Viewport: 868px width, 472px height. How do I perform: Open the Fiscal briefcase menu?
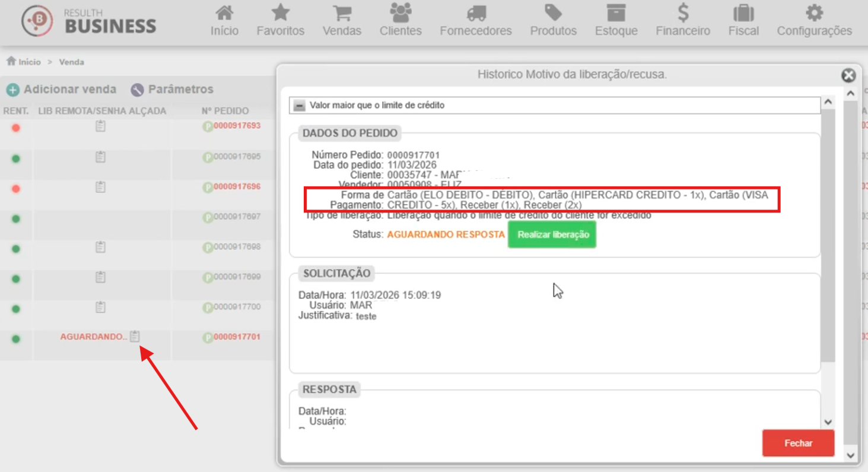743,20
